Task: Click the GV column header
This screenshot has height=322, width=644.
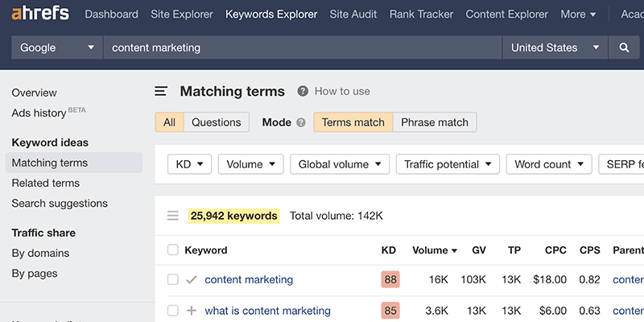Action: coord(479,250)
